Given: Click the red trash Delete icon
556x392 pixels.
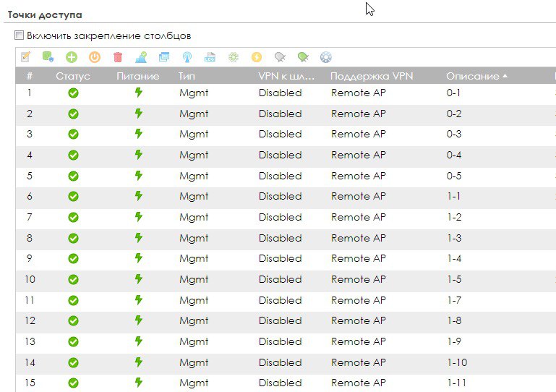Looking at the screenshot, I should (x=118, y=57).
